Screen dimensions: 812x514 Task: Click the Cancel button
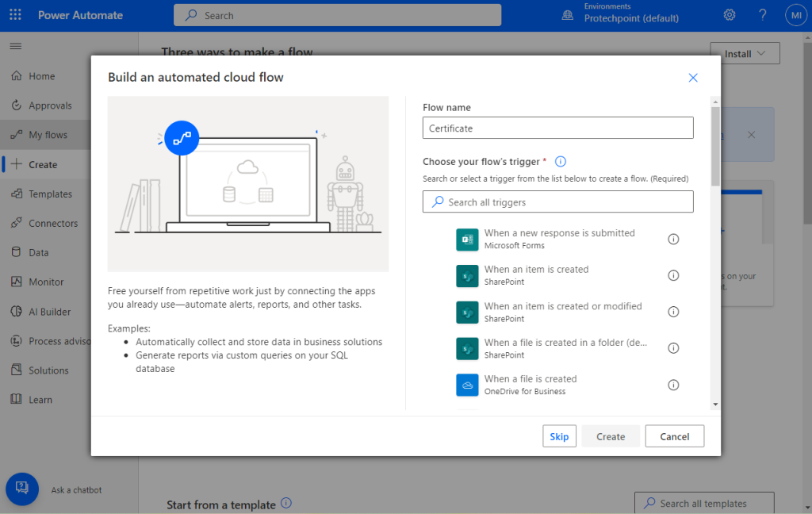click(x=674, y=436)
